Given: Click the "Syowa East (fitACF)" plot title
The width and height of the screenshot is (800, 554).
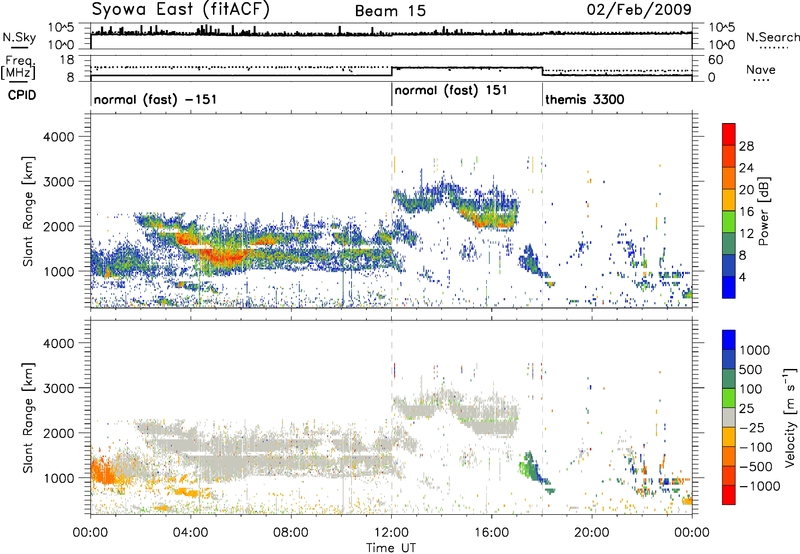Looking at the screenshot, I should [181, 9].
